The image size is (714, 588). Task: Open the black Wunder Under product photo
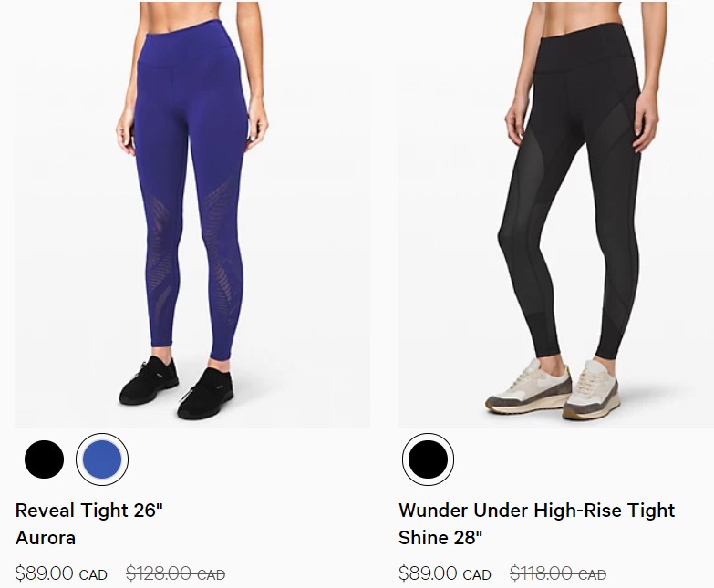tap(556, 215)
